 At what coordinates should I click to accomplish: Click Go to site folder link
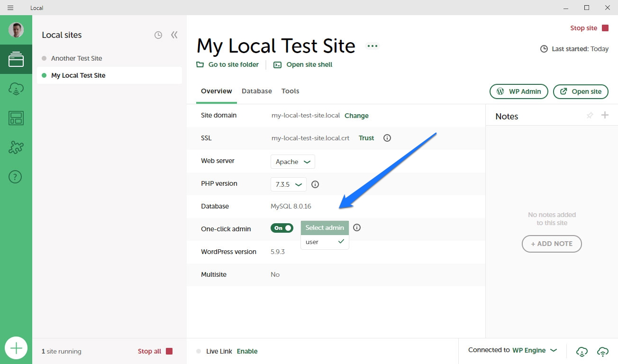[227, 64]
